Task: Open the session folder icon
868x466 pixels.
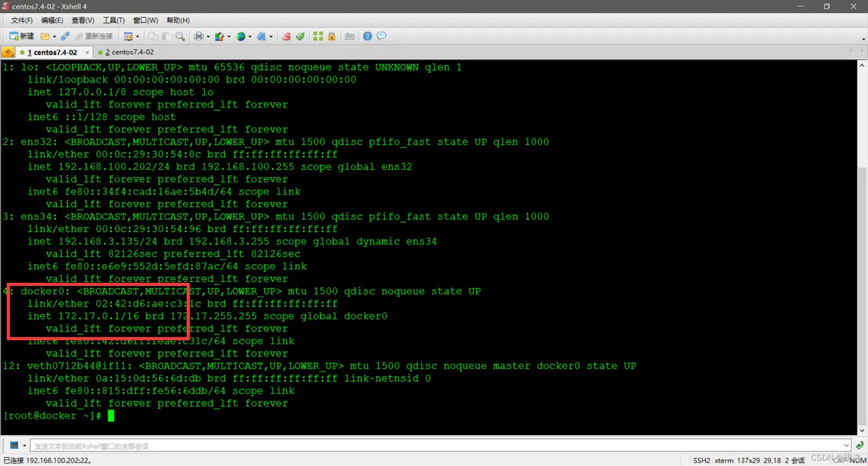Action: (45, 36)
